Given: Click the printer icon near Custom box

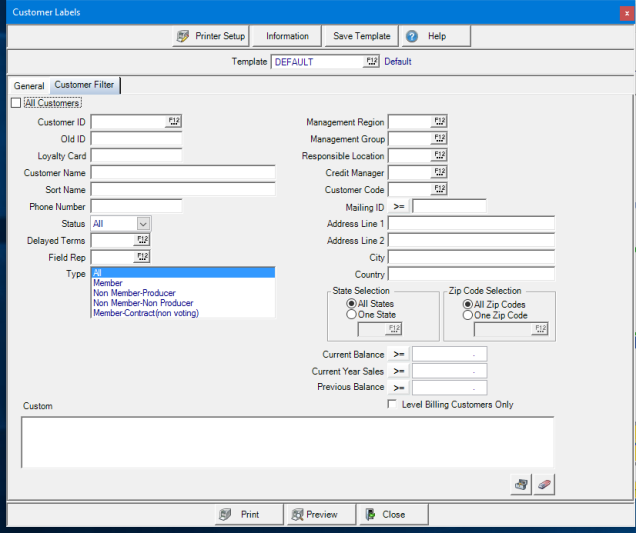Looking at the screenshot, I should point(521,484).
